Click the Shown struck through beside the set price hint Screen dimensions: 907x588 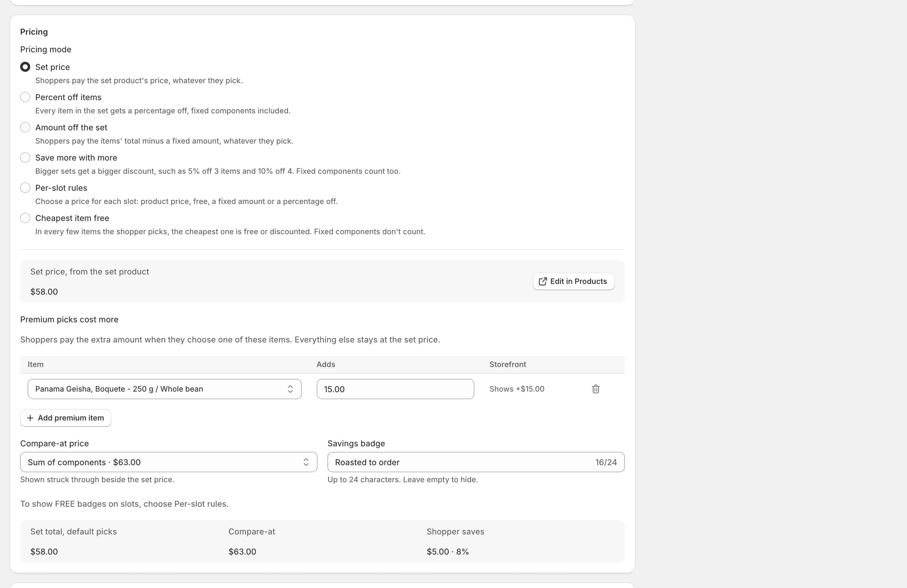[x=97, y=480]
